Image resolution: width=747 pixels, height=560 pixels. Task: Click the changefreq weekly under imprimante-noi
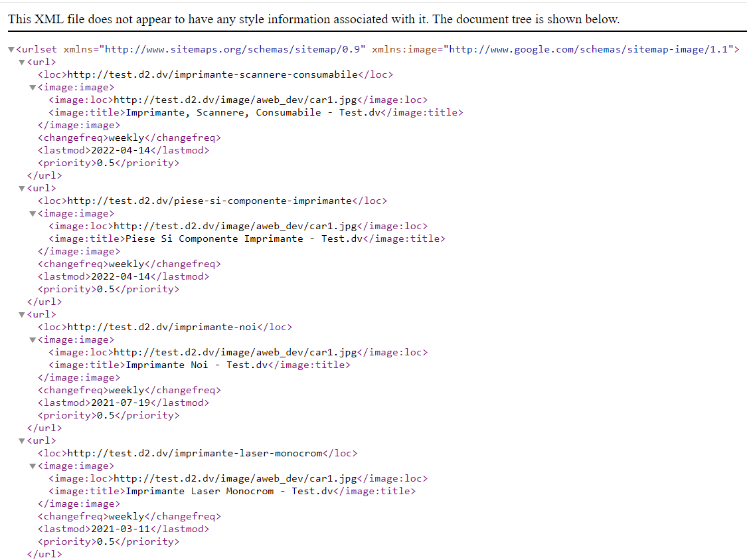[126, 391]
